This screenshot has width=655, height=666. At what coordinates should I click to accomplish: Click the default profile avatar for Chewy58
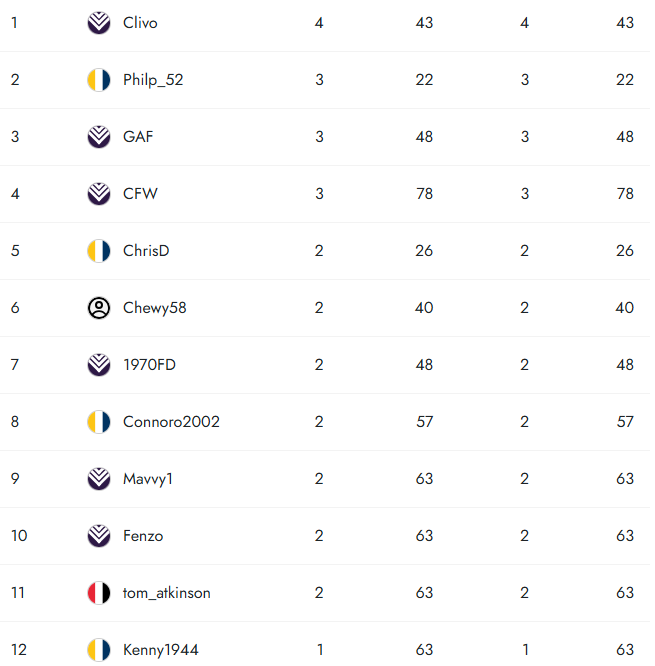[x=99, y=308]
